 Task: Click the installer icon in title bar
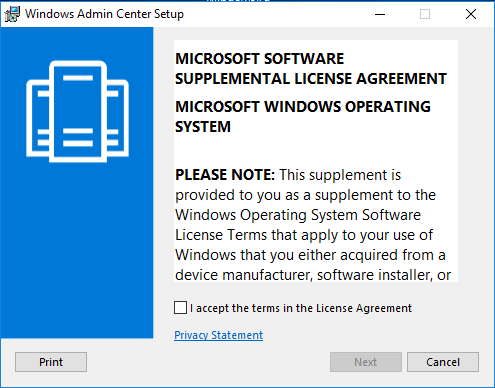[12, 14]
